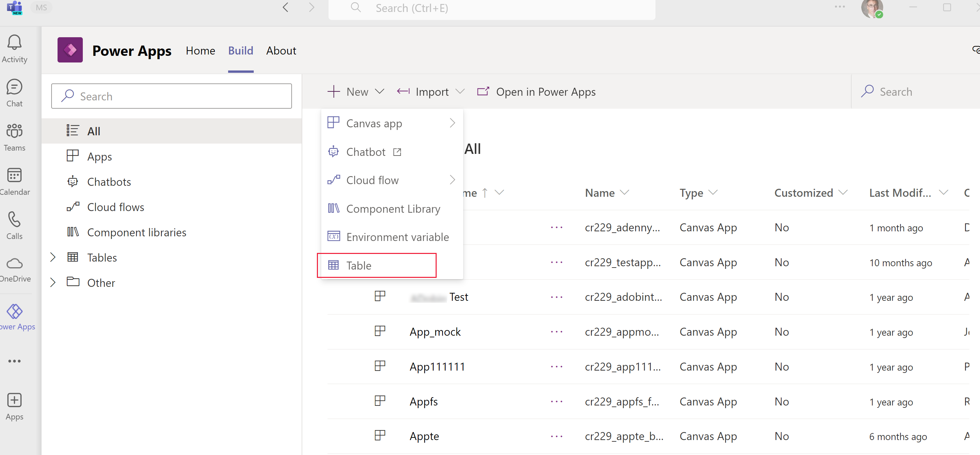
Task: Click the Environment variable icon in dropdown
Action: [334, 236]
